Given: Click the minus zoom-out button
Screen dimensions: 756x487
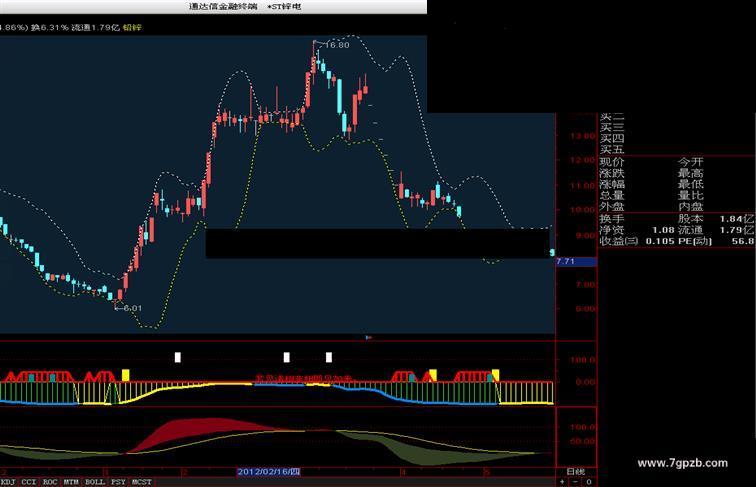Looking at the screenshot, I should pyautogui.click(x=575, y=482).
